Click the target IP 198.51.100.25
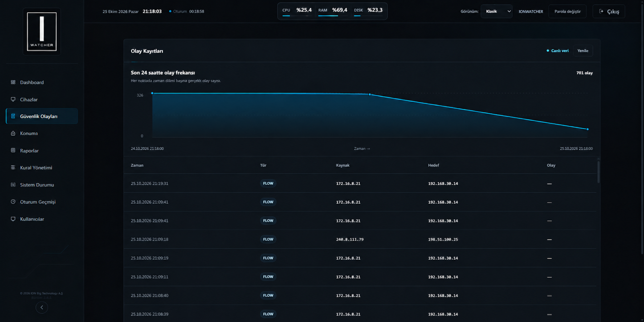The height and width of the screenshot is (322, 644). tap(443, 240)
